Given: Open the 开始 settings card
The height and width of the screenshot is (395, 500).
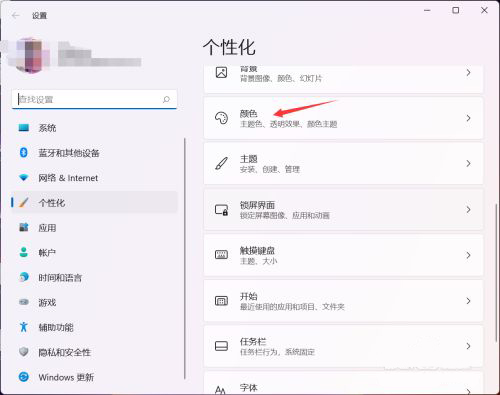Looking at the screenshot, I should pos(343,301).
